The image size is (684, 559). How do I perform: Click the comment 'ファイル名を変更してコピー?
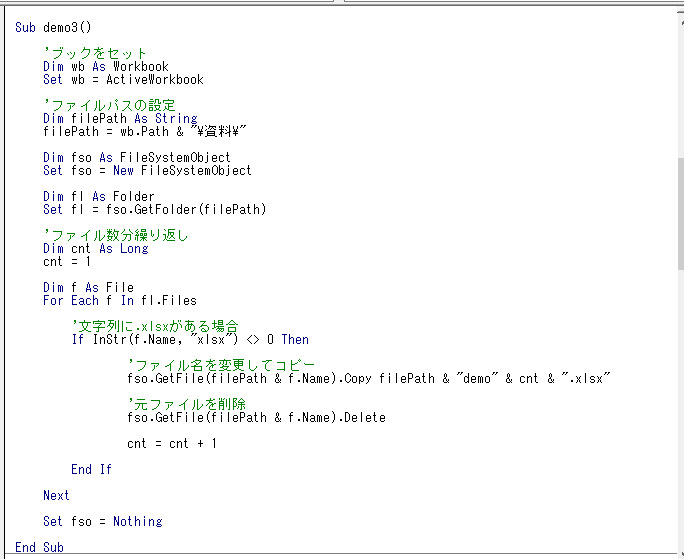point(221,365)
